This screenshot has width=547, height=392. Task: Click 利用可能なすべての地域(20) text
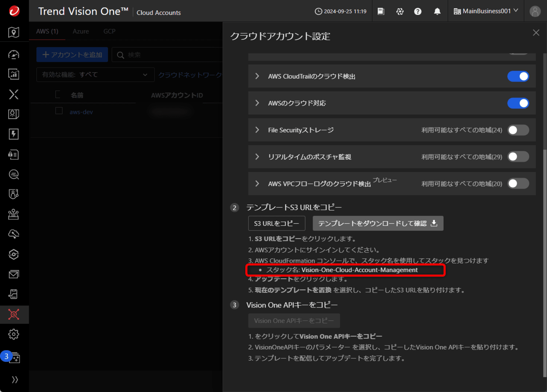[x=462, y=183]
